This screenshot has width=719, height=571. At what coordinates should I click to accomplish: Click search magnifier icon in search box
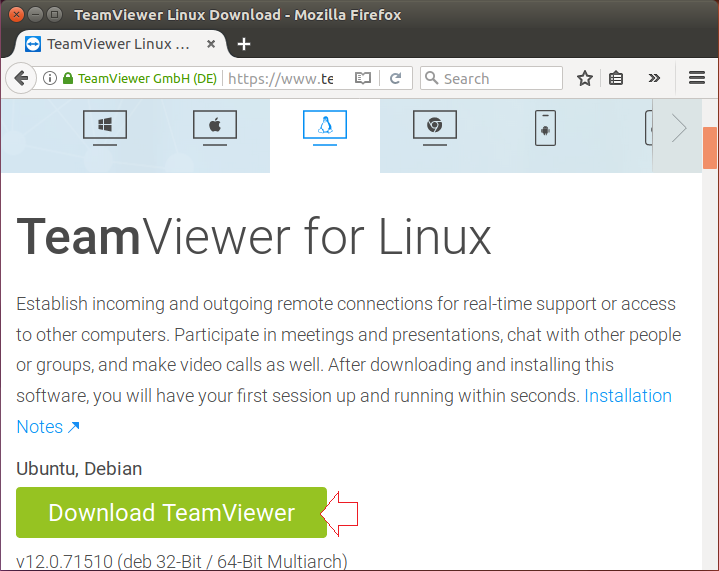[x=431, y=78]
